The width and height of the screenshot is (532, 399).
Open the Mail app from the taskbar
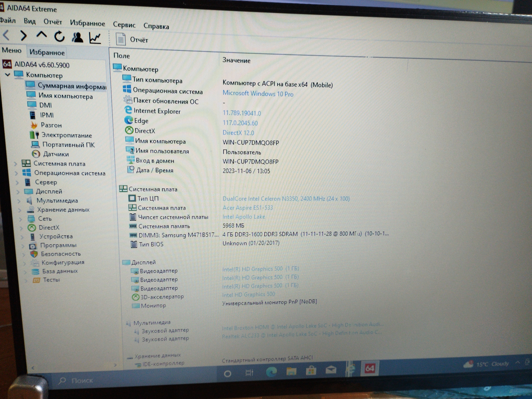(331, 369)
